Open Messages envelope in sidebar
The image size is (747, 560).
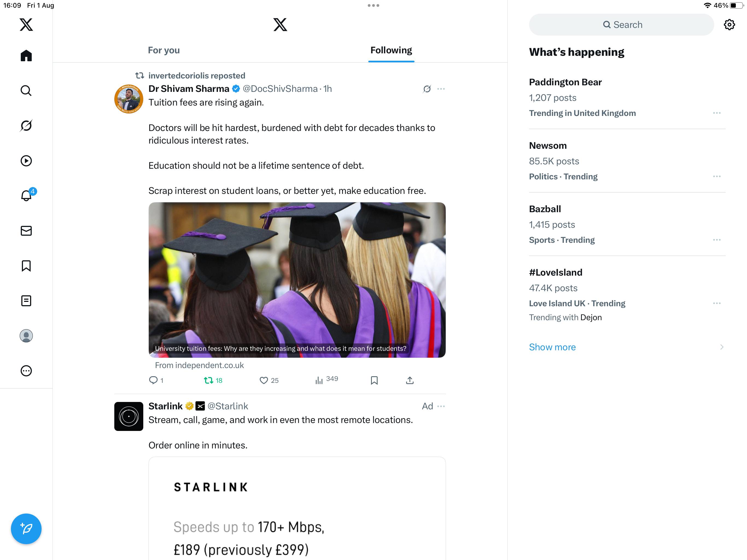26,231
